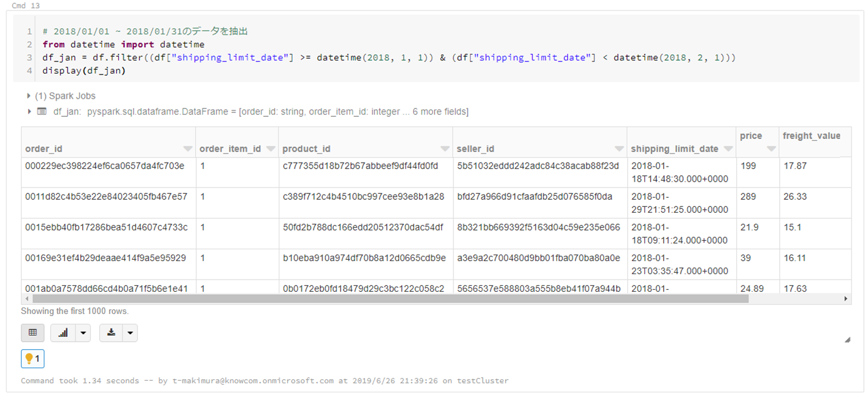868x395 pixels.
Task: Click the product_id column header
Action: pyautogui.click(x=307, y=149)
